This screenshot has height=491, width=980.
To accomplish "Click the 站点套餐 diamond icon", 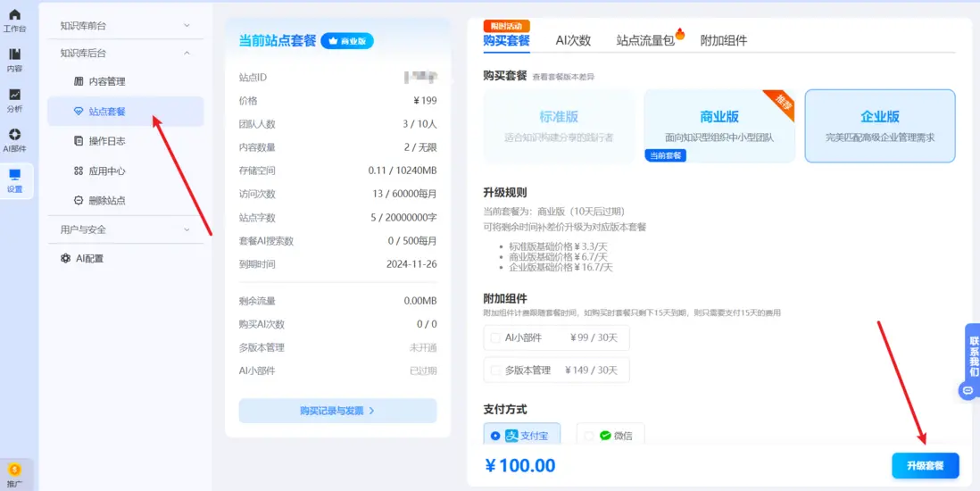I will (x=79, y=112).
